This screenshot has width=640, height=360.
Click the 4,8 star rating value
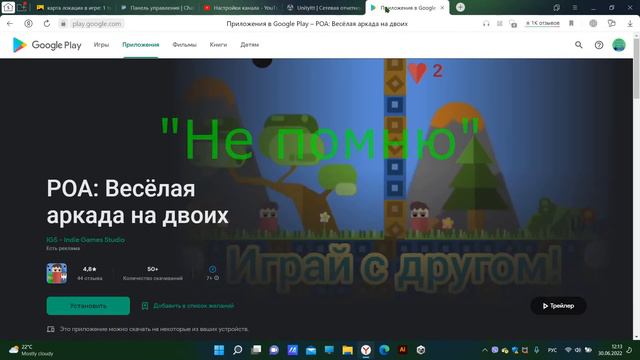90,269
